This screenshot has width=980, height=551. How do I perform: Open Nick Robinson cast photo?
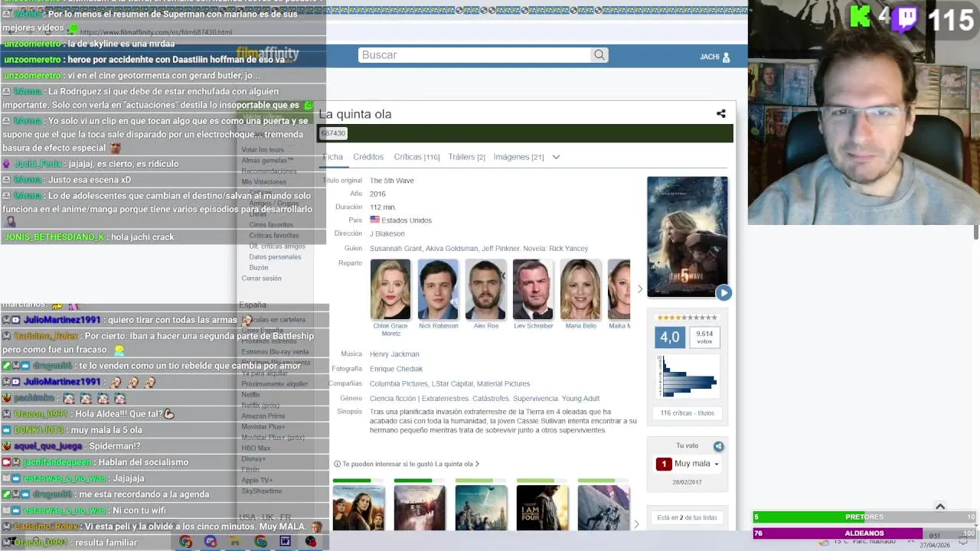coord(438,289)
